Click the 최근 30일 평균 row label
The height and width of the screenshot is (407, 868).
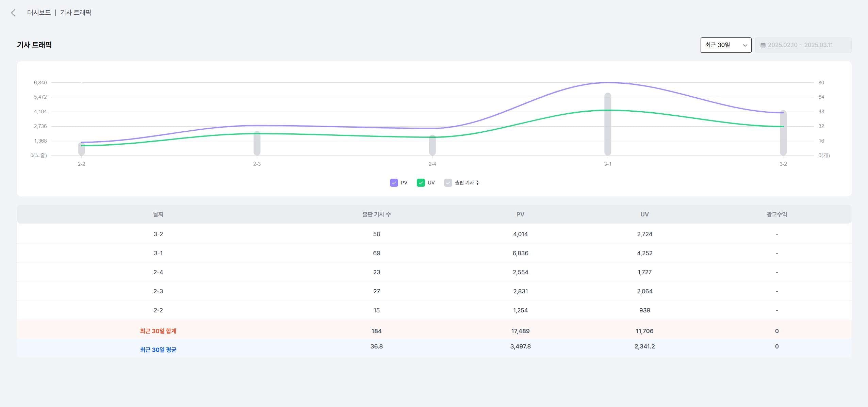pos(158,350)
